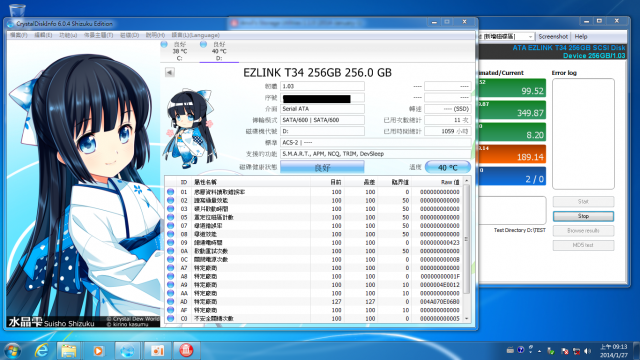Click the chibi Shizuku character image

(190, 129)
